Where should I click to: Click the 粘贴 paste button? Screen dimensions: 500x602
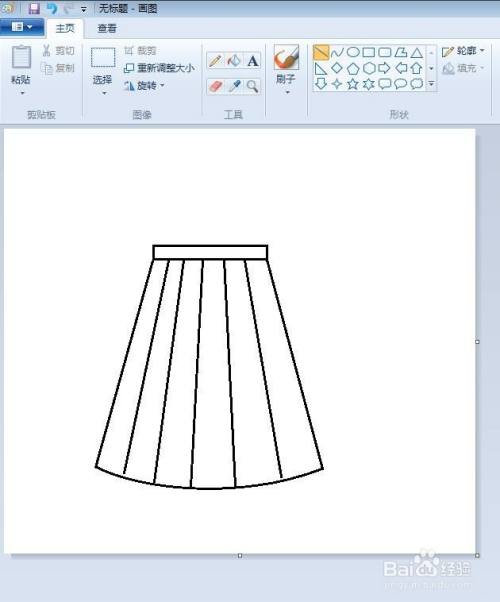(x=21, y=64)
